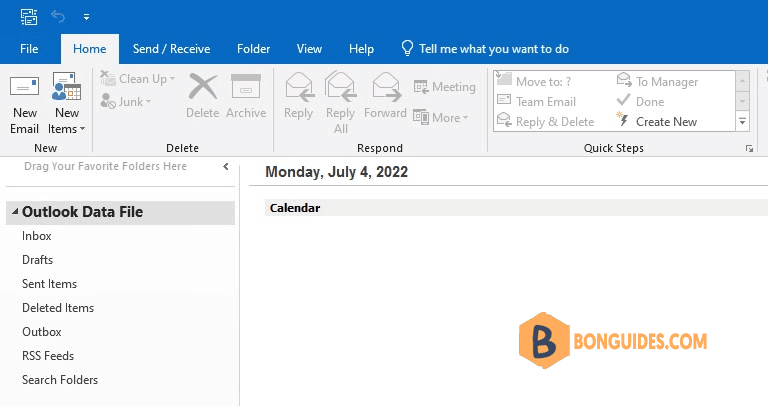Click the Delete X icon

coord(203,87)
